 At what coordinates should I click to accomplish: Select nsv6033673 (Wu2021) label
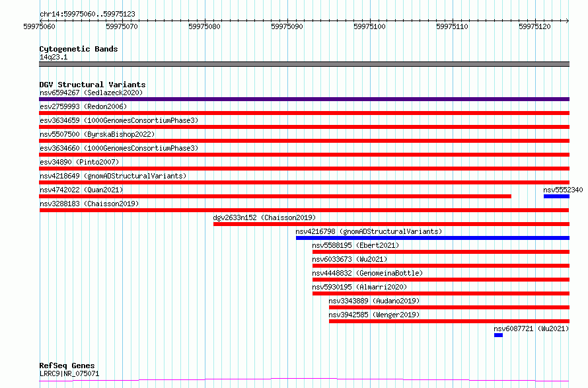(x=349, y=259)
